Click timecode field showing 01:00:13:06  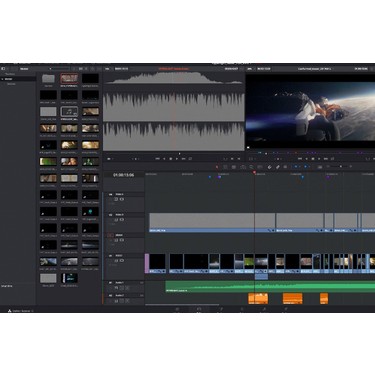click(123, 175)
